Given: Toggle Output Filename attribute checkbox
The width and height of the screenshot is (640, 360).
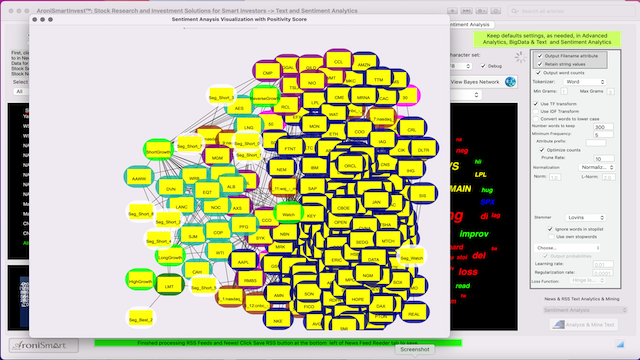Looking at the screenshot, I should click(x=540, y=56).
